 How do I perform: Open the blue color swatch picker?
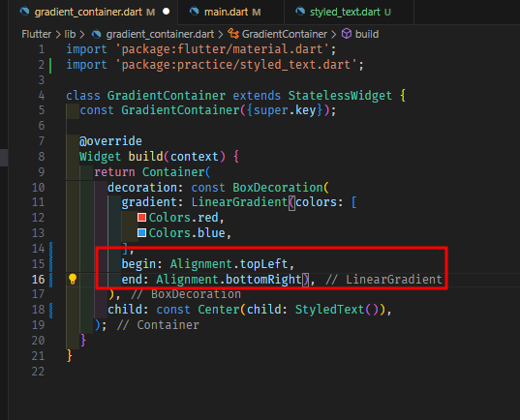point(142,233)
